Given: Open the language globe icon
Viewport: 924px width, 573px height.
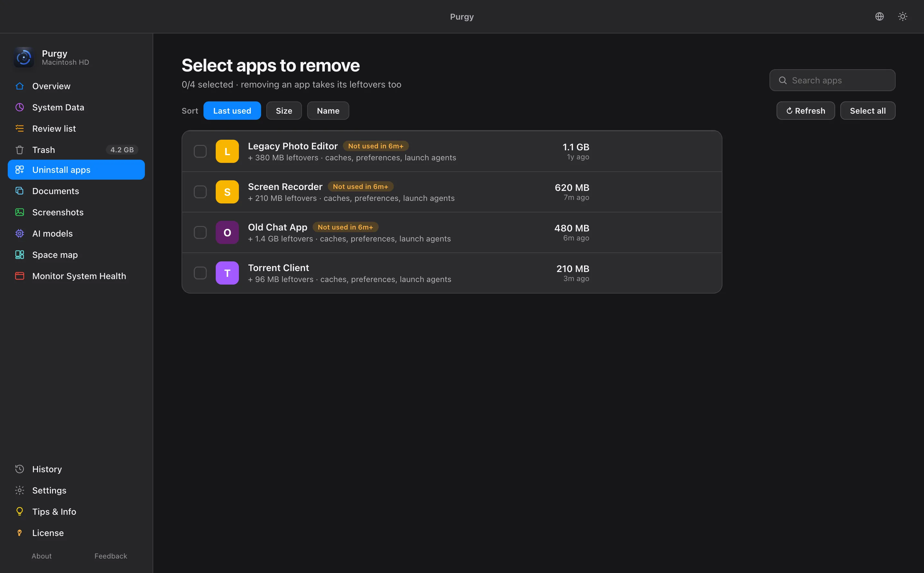Looking at the screenshot, I should click(x=879, y=16).
